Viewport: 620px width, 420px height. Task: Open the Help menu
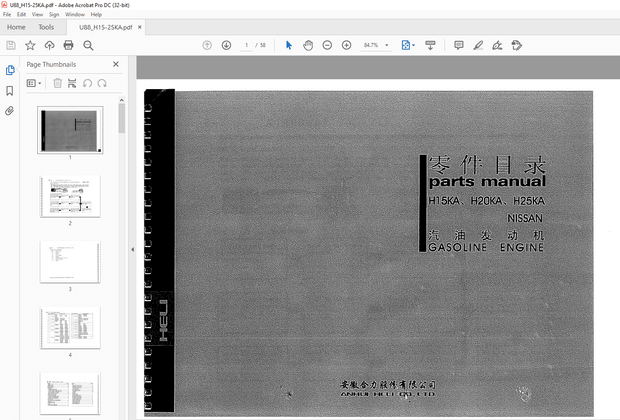[x=96, y=15]
